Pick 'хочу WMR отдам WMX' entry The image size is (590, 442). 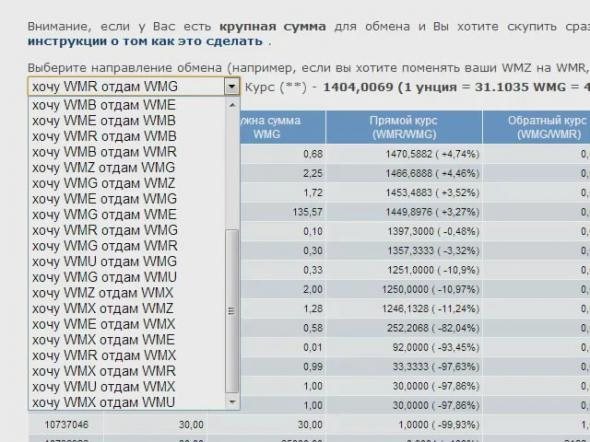pyautogui.click(x=127, y=356)
